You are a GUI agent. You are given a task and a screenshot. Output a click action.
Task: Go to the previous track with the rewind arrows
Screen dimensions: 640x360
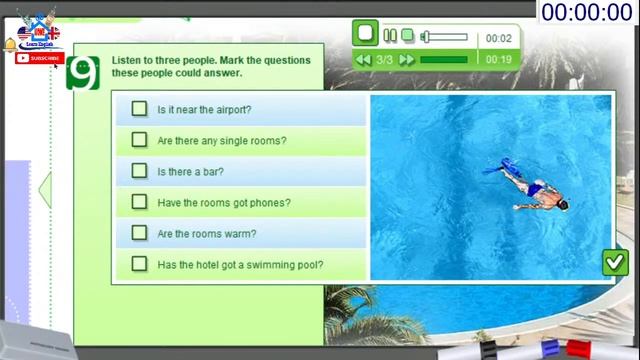click(x=363, y=60)
